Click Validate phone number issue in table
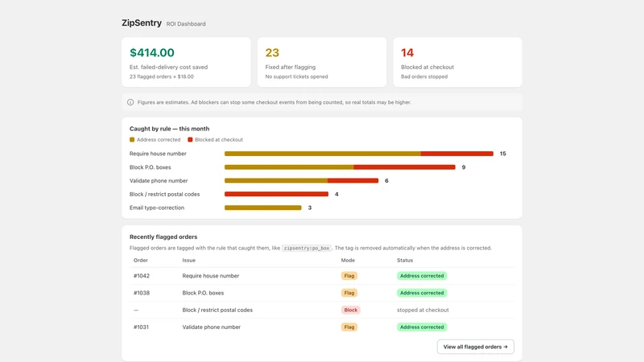The height and width of the screenshot is (362, 644). click(x=212, y=327)
